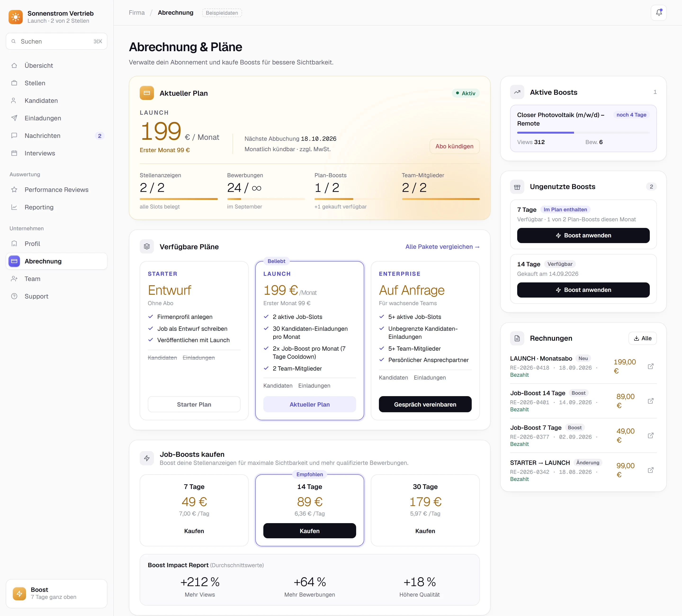Open Einladungen in the sidebar

(57, 118)
